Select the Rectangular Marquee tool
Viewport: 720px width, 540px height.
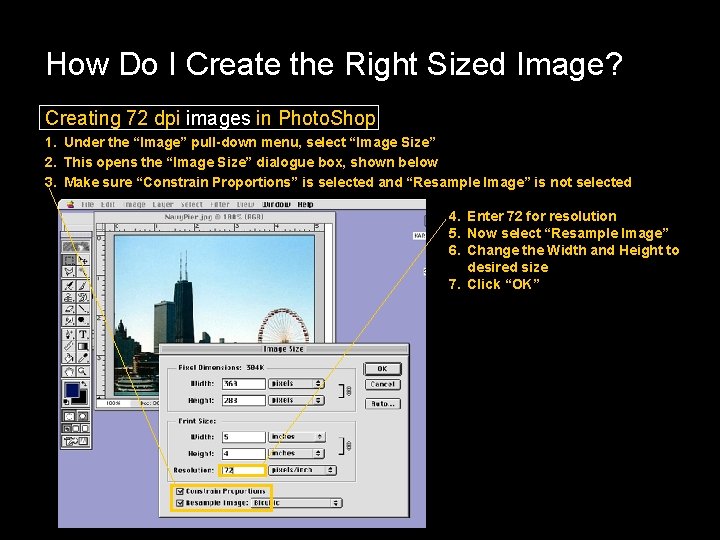(x=69, y=260)
